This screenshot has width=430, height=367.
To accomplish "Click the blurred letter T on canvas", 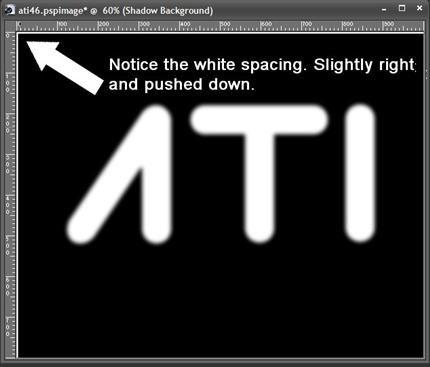I will click(x=259, y=172).
